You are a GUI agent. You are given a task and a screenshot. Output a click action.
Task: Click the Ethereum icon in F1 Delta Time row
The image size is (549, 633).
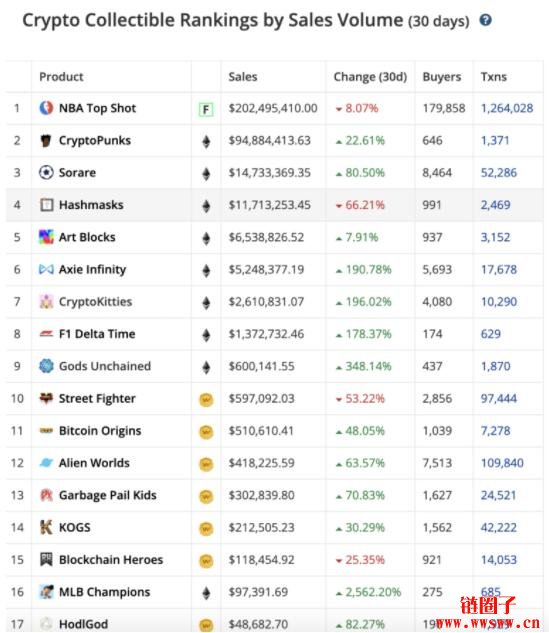point(206,335)
